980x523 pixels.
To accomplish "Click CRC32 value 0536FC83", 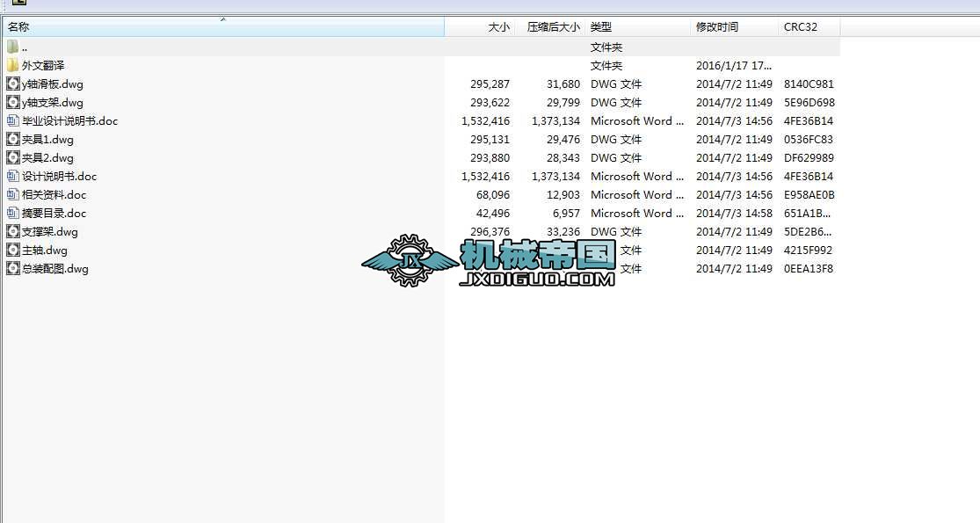I will 809,139.
